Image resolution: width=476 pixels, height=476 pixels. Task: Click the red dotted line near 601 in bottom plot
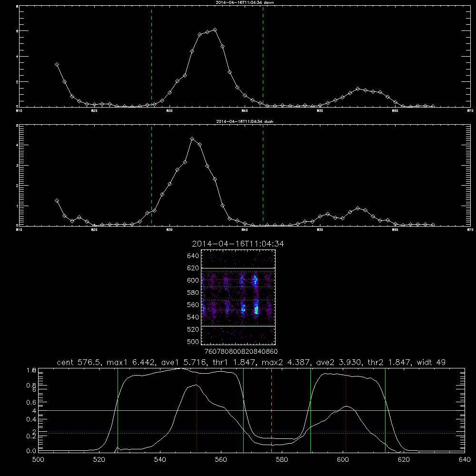[346, 410]
